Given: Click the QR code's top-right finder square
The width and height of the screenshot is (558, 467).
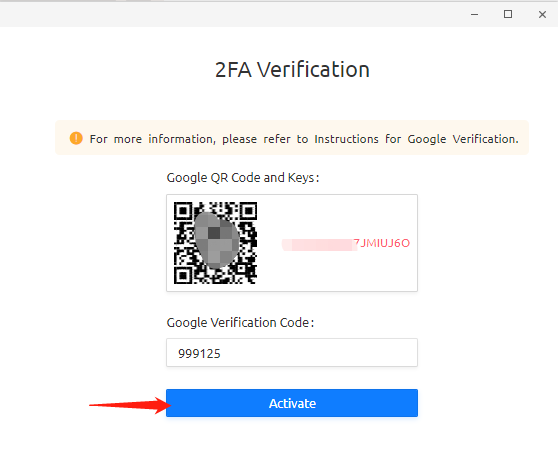Looking at the screenshot, I should 248,211.
